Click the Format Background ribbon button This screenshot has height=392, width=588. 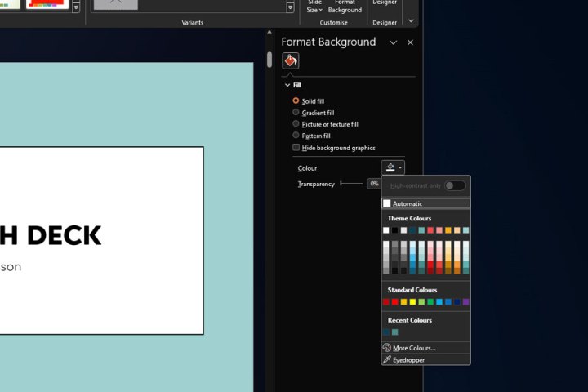pos(345,7)
